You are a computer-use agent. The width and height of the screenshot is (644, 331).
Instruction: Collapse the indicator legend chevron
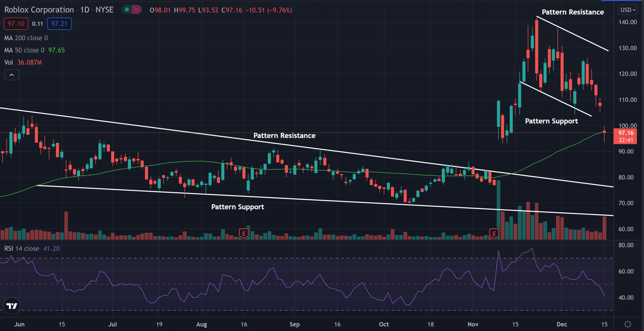[12, 75]
